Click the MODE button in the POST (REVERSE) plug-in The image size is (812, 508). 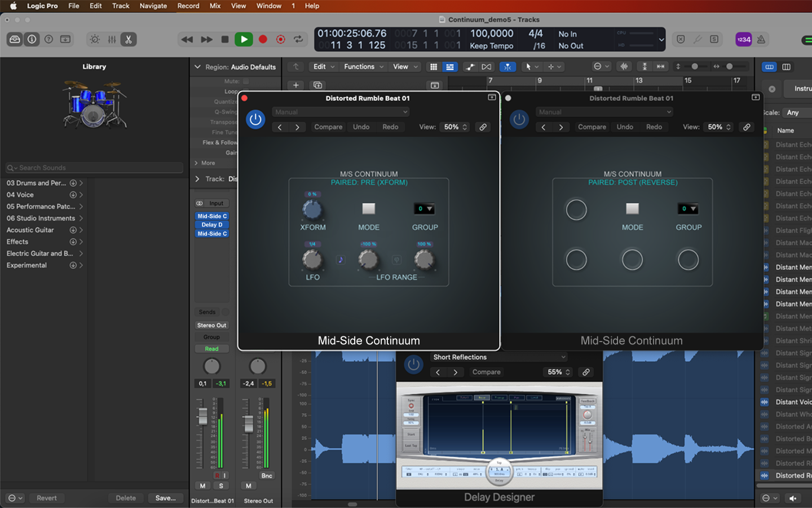click(x=633, y=209)
